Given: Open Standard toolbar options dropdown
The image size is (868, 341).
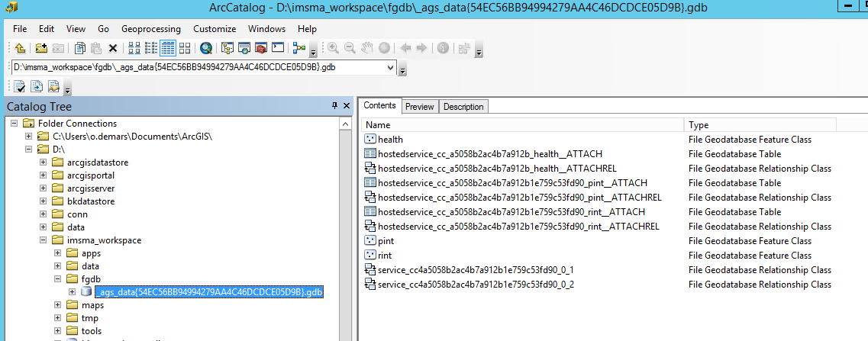Looking at the screenshot, I should [x=313, y=53].
